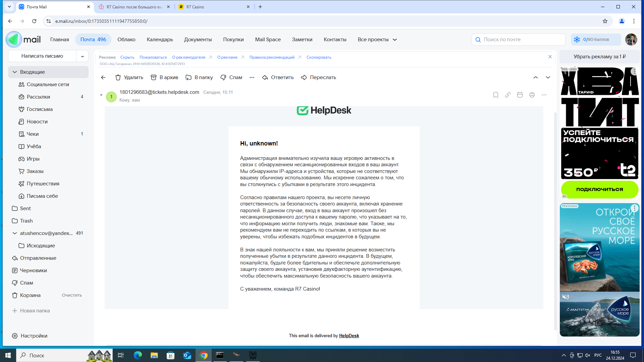Move the email to archive
This screenshot has width=644, height=362.
point(164,77)
